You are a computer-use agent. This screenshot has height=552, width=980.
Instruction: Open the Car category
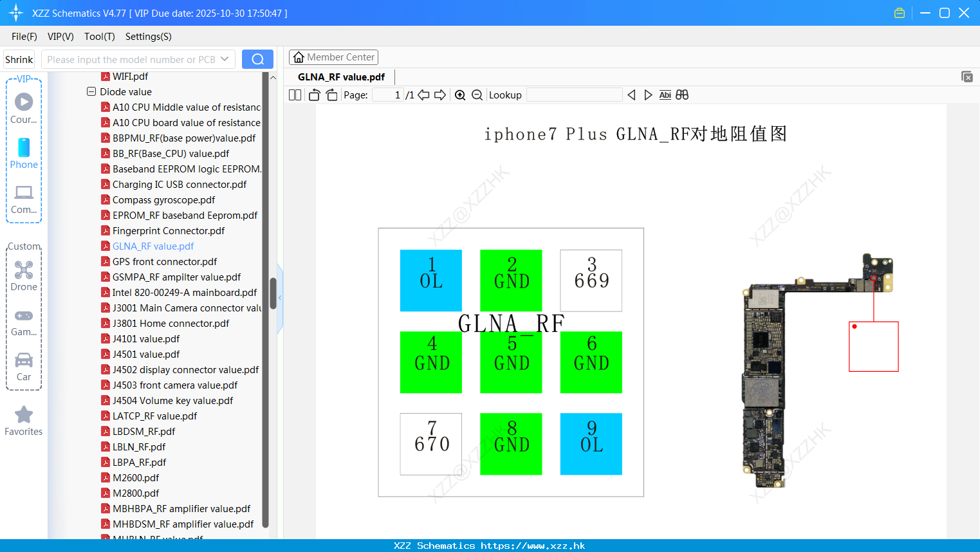(24, 367)
